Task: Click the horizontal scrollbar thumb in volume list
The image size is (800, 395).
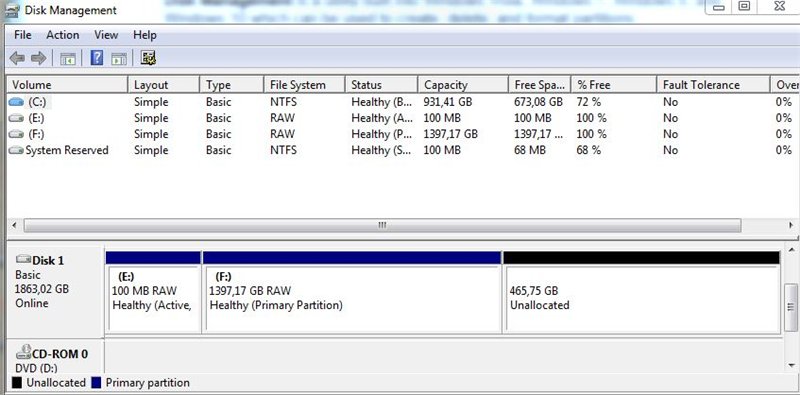Action: pos(382,226)
